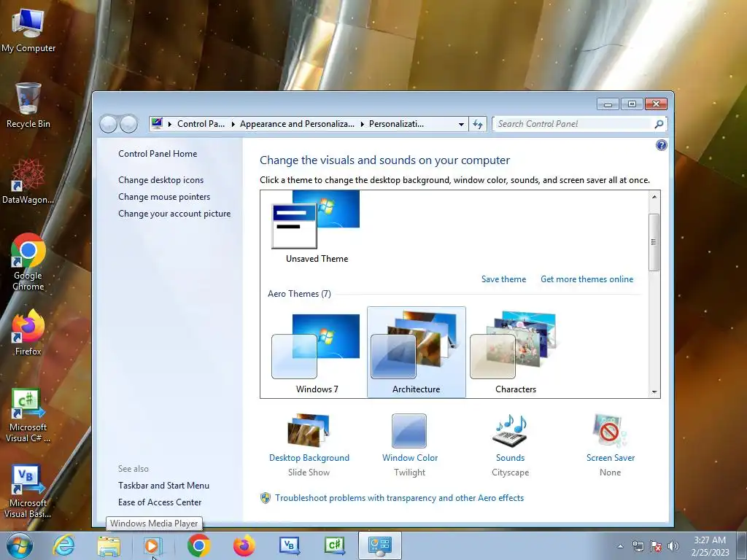Expand arrow after Appearance and Personalization breadcrumb
This screenshot has height=560, width=747.
click(362, 124)
